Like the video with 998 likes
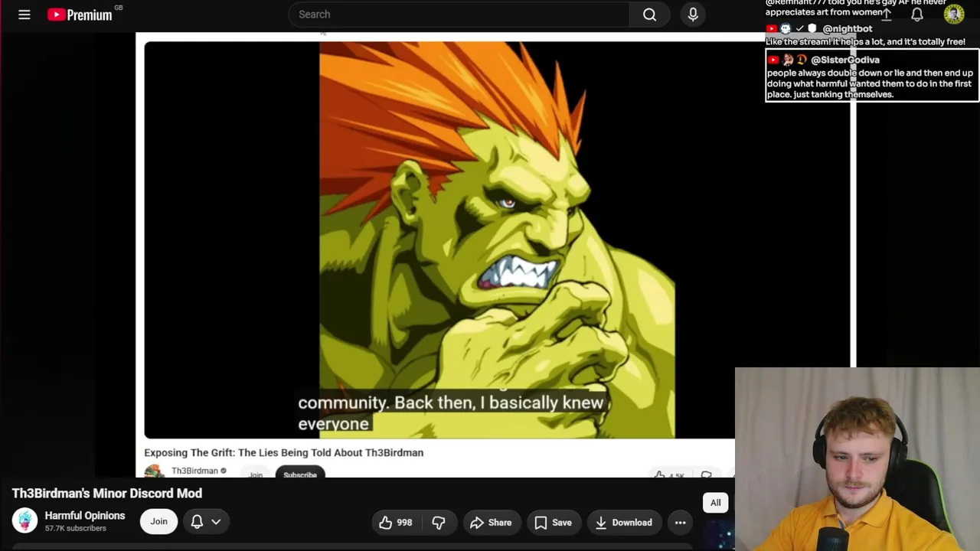The image size is (980, 551). (x=396, y=523)
